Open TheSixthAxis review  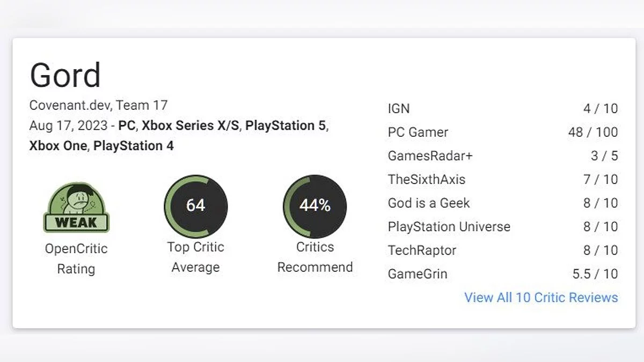[x=426, y=180]
